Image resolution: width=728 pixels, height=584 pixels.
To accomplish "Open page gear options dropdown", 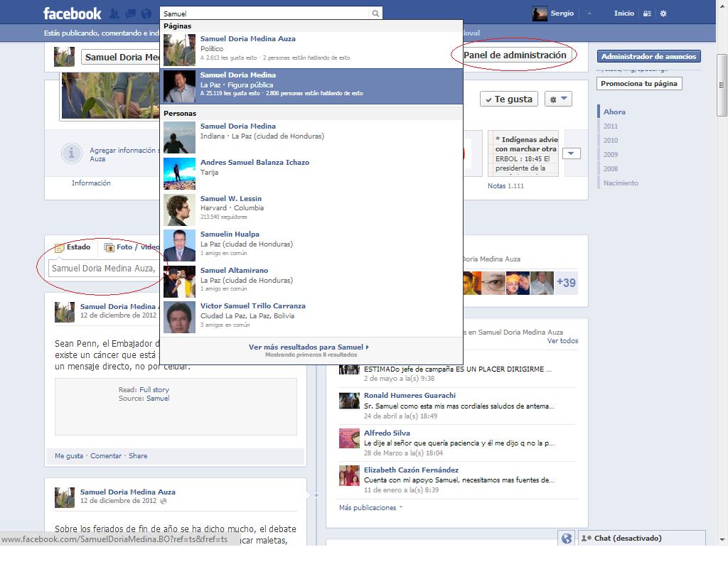I will [558, 99].
